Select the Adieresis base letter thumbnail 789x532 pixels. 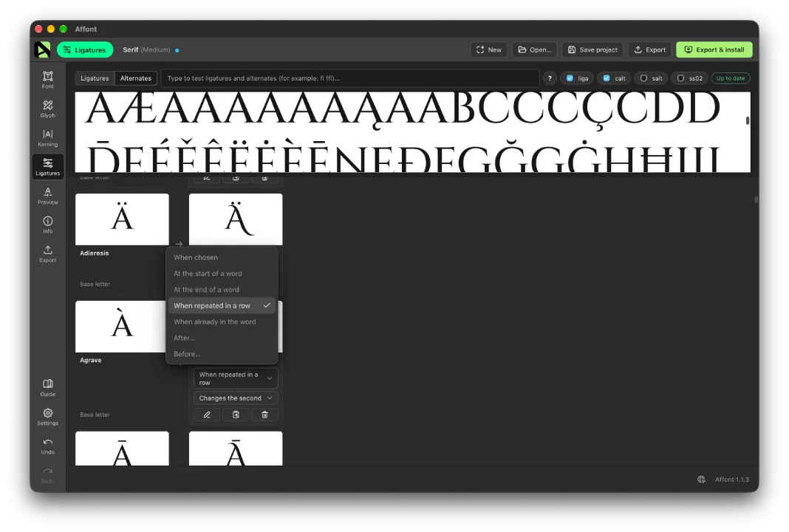tap(123, 219)
